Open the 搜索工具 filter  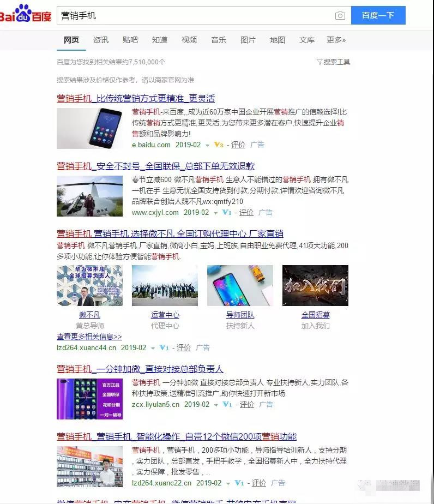click(x=333, y=62)
